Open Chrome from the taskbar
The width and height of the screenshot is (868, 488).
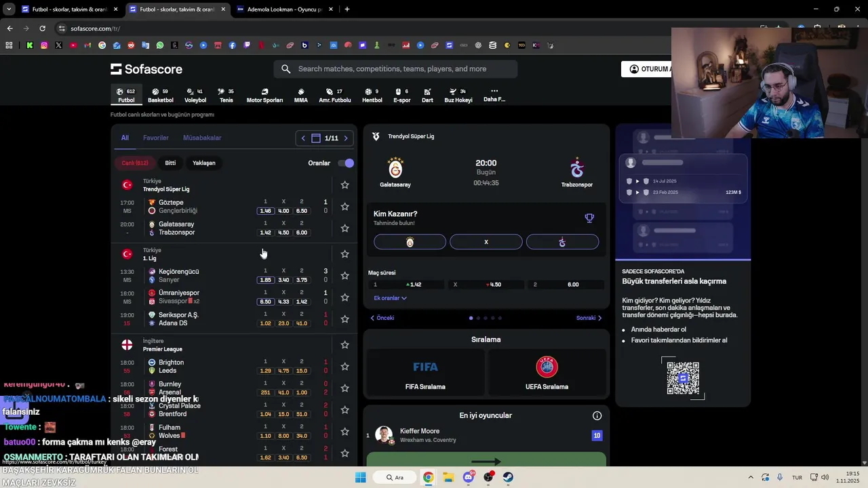(429, 477)
